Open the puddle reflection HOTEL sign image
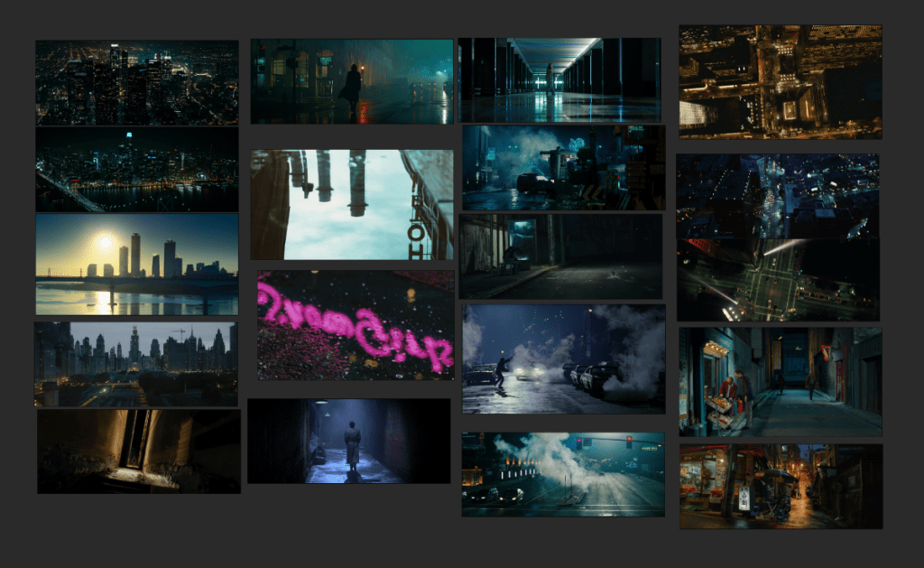 click(x=352, y=205)
